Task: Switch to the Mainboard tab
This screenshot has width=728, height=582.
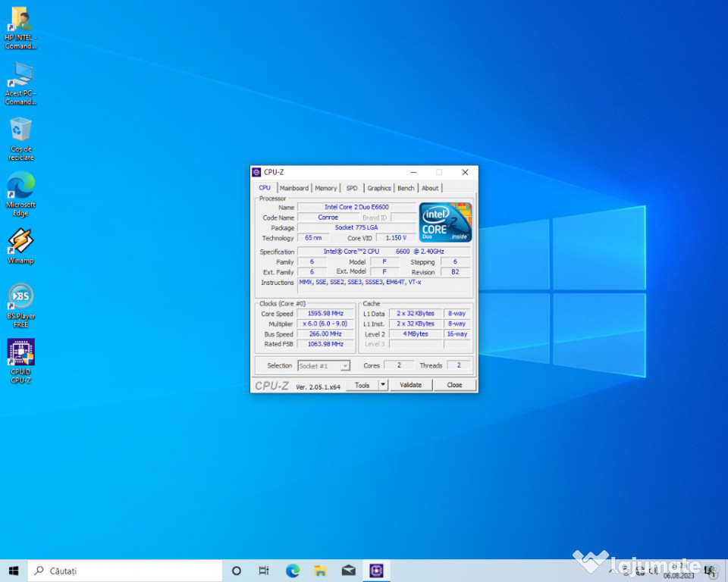Action: coord(293,188)
